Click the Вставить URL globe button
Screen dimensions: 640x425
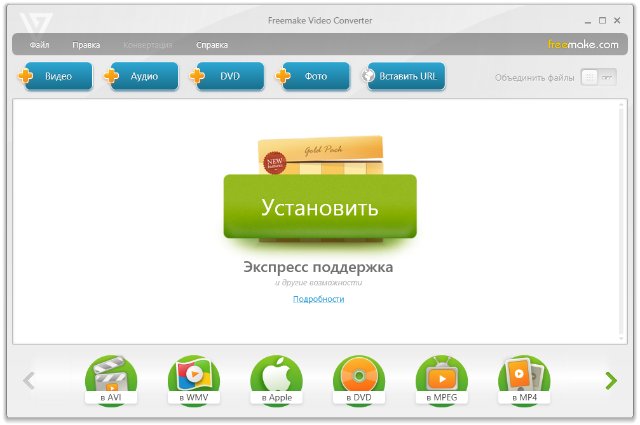click(x=402, y=77)
